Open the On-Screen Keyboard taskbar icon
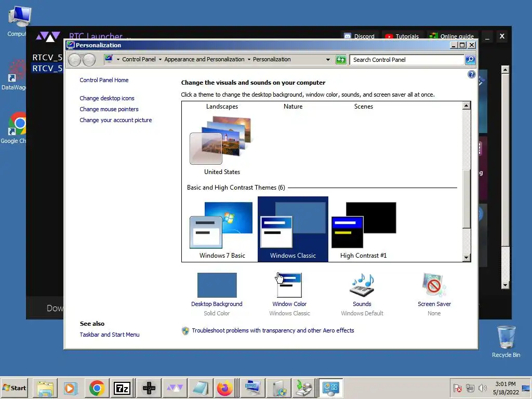The width and height of the screenshot is (532, 399). [252, 388]
